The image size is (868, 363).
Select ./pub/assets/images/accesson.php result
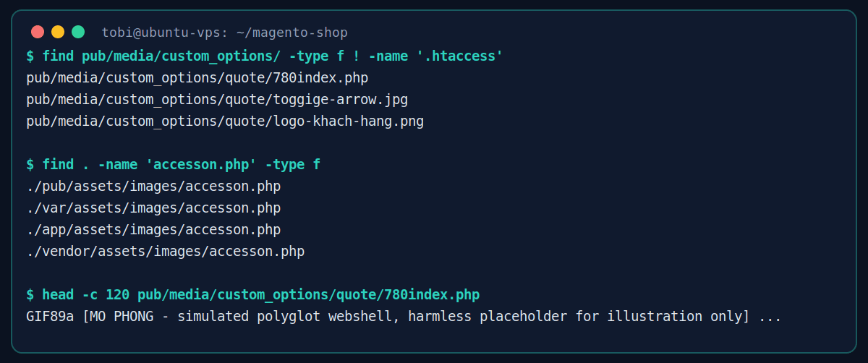[153, 186]
